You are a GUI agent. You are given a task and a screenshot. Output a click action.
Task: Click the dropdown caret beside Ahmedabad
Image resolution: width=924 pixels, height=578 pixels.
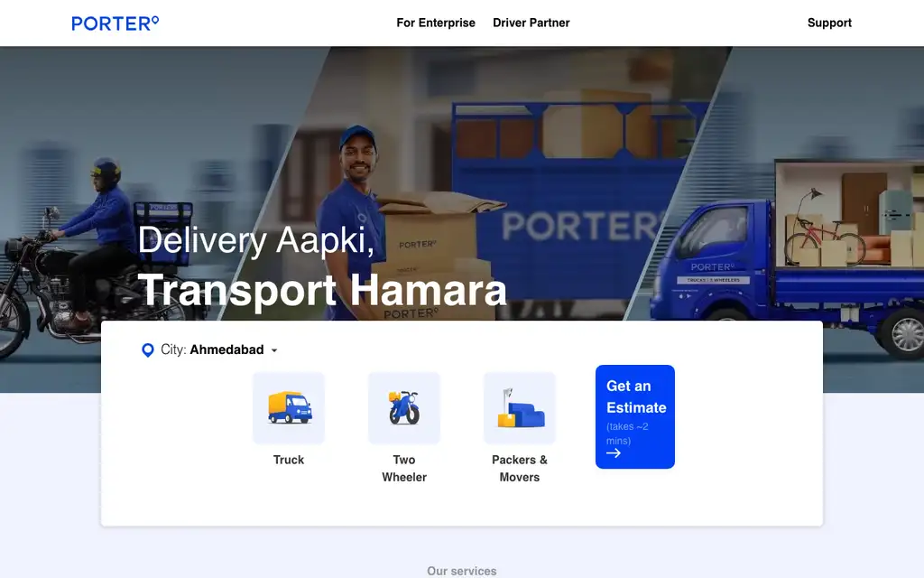click(x=274, y=350)
